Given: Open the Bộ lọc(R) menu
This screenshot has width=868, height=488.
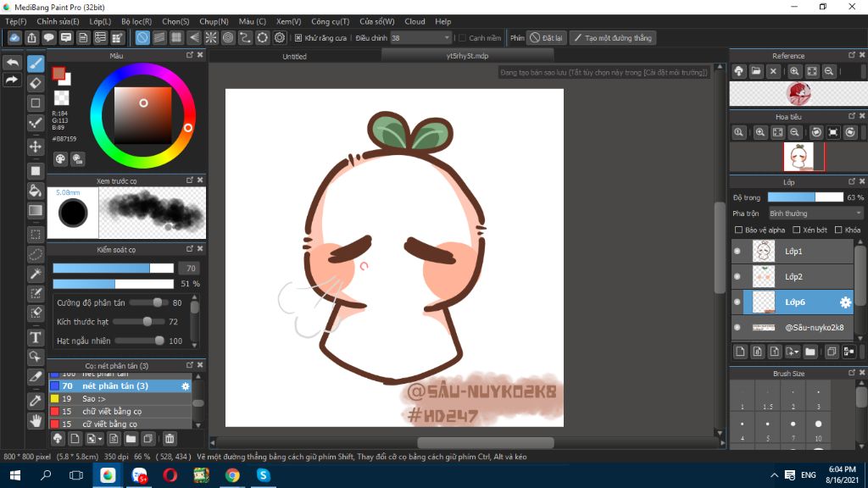Looking at the screenshot, I should click(136, 21).
